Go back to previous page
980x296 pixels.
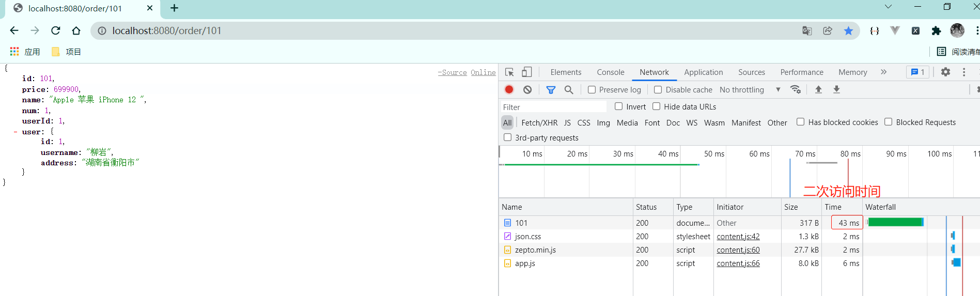pyautogui.click(x=14, y=30)
